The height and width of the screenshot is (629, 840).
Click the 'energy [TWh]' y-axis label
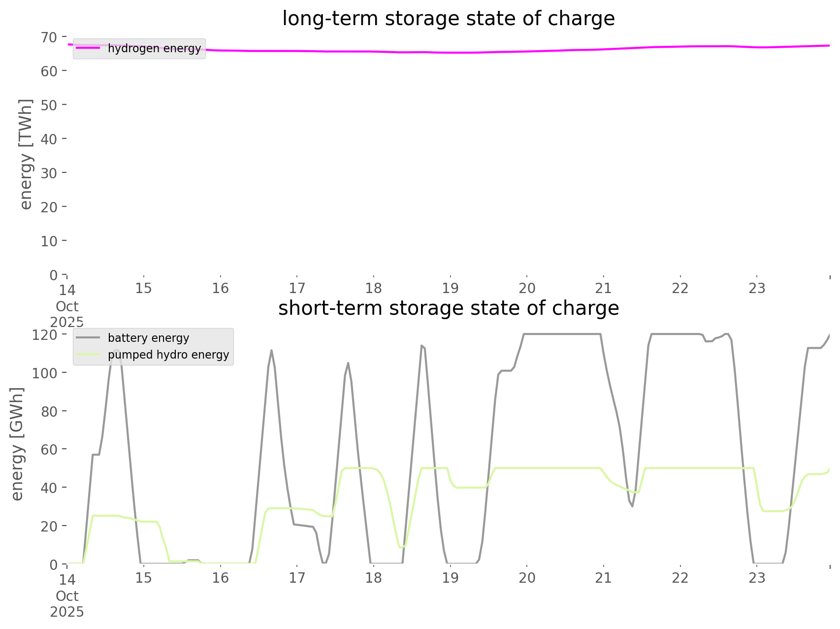pos(26,154)
